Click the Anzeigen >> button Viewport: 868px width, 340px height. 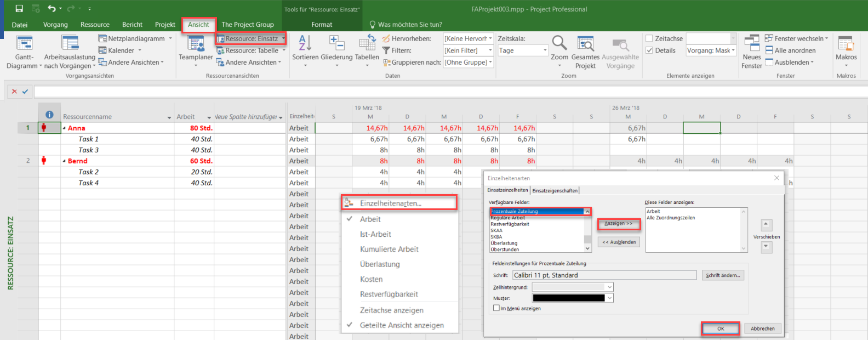coord(618,224)
